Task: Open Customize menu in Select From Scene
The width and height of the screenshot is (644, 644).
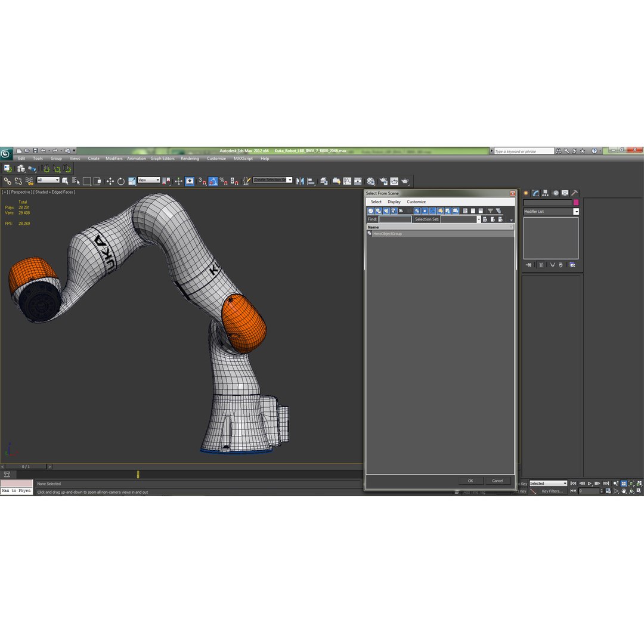Action: coord(416,202)
